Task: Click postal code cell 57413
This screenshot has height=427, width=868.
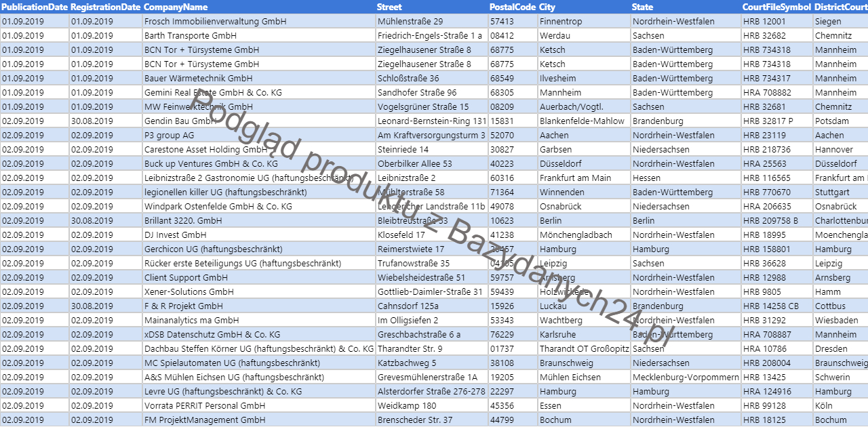Action: 513,21
